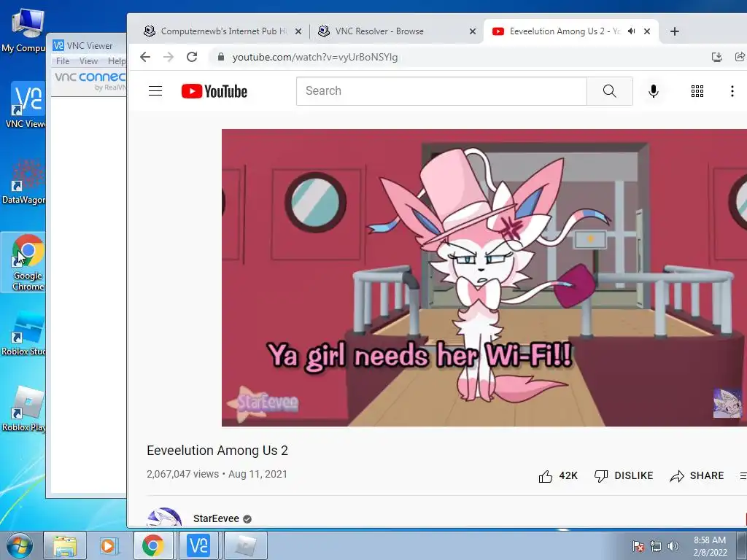Viewport: 747px width, 560px height.
Task: Open File menu in VNC Viewer
Action: click(63, 61)
